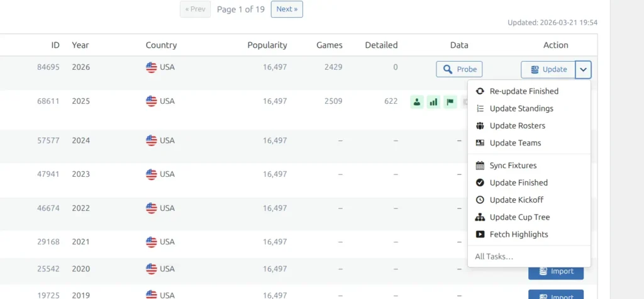Sort by the Popularity column header
The width and height of the screenshot is (644, 299).
[267, 45]
